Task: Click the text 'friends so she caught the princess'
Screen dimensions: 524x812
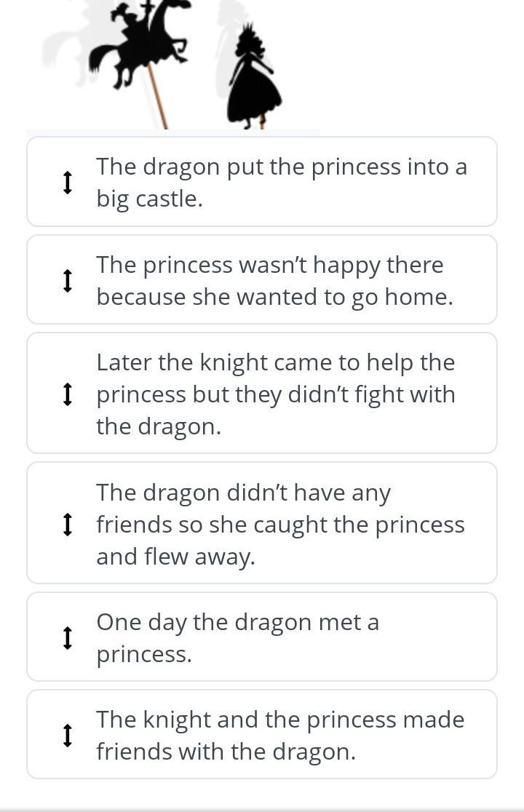Action: pyautogui.click(x=280, y=525)
